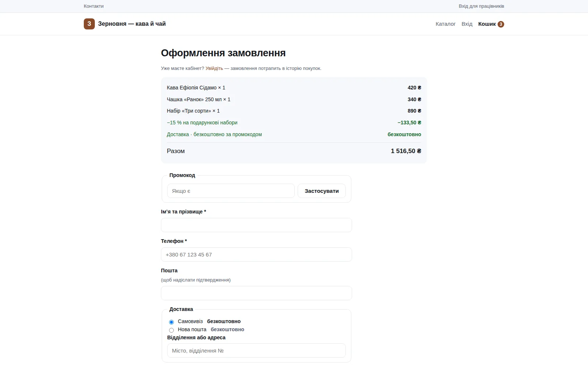Click the price 420 ₴

point(415,88)
